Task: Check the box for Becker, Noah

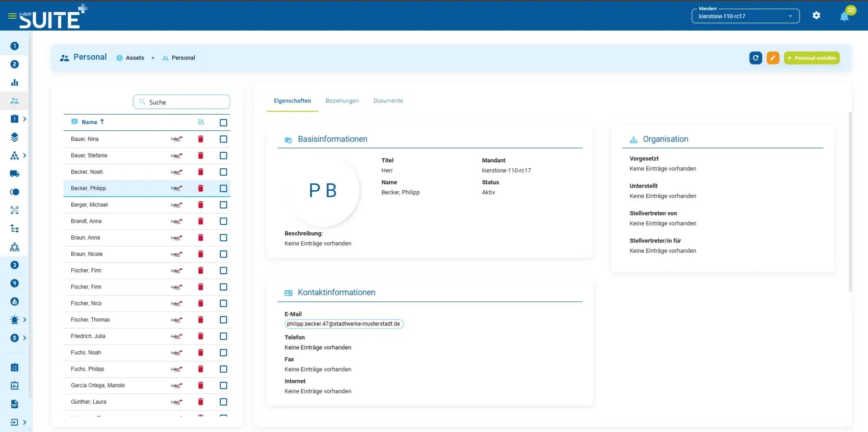Action: click(x=223, y=172)
